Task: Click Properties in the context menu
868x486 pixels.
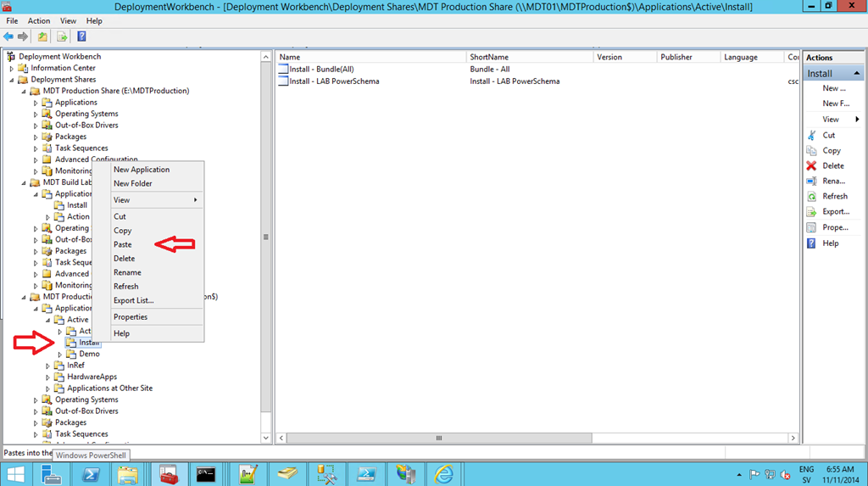Action: tap(131, 317)
